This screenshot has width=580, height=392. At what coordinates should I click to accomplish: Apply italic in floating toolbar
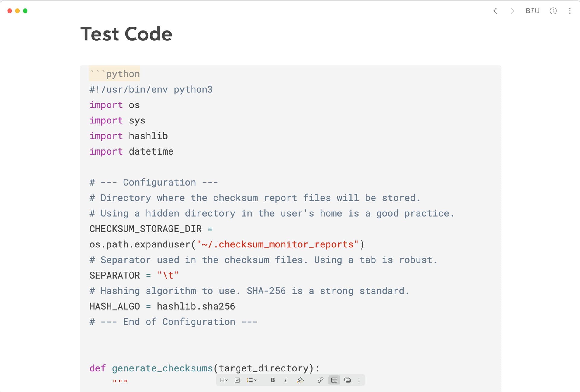(285, 380)
